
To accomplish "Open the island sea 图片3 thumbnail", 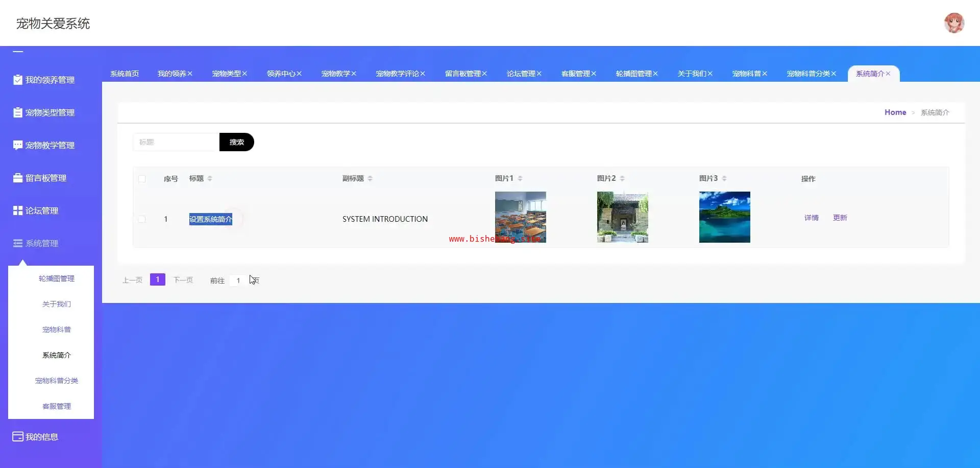I will [725, 217].
